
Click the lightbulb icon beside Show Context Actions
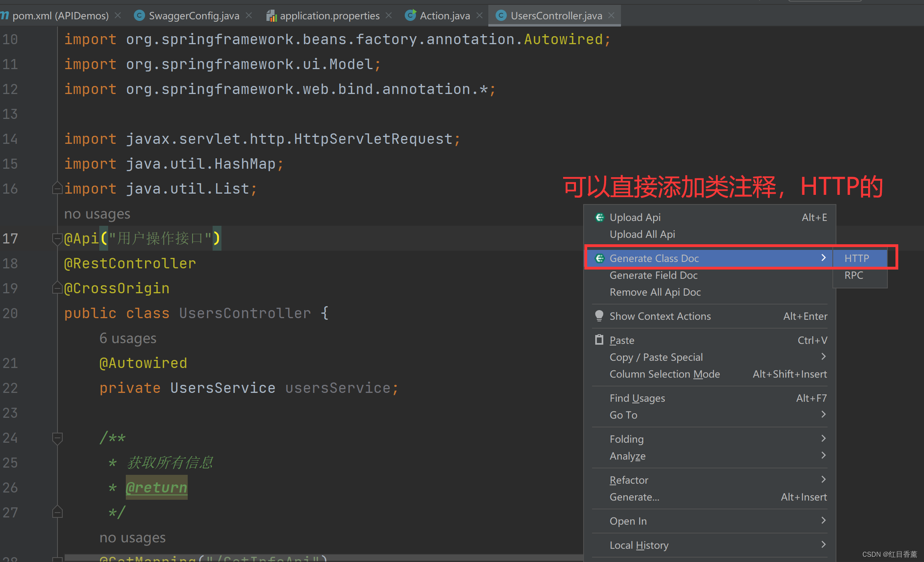point(599,316)
